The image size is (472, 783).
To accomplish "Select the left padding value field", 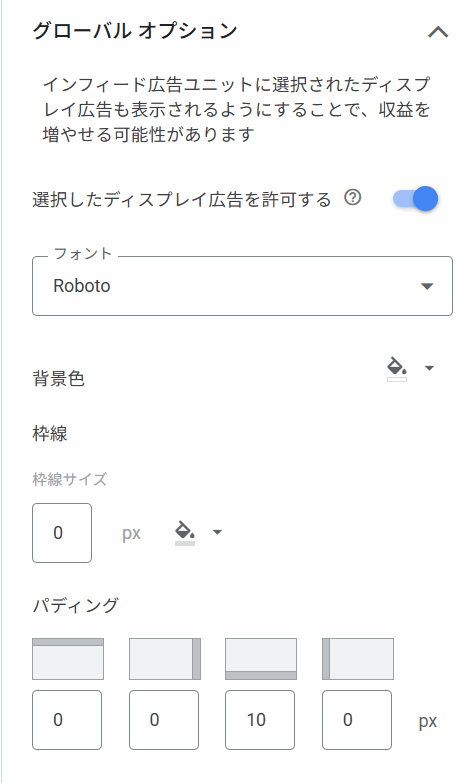I will pos(357,720).
